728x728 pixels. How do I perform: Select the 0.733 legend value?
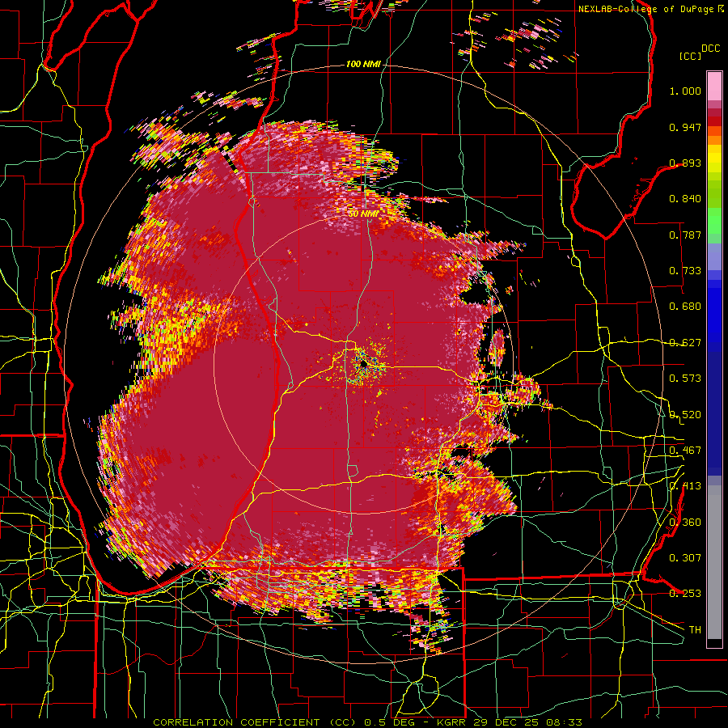coord(685,271)
